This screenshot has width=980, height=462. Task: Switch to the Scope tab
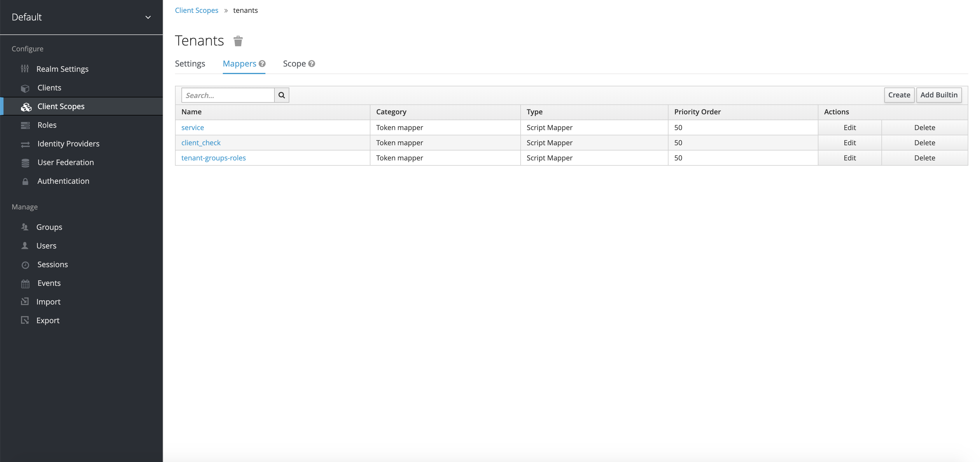coord(294,64)
